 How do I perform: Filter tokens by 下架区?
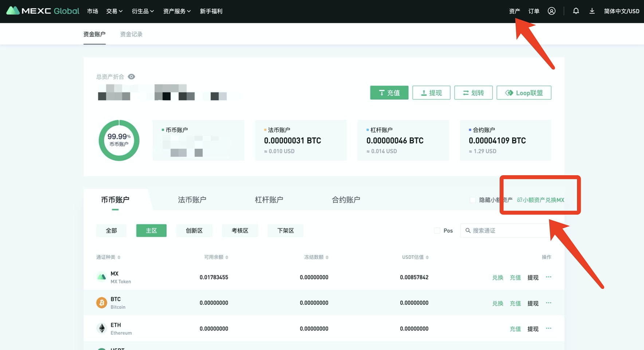(x=285, y=231)
